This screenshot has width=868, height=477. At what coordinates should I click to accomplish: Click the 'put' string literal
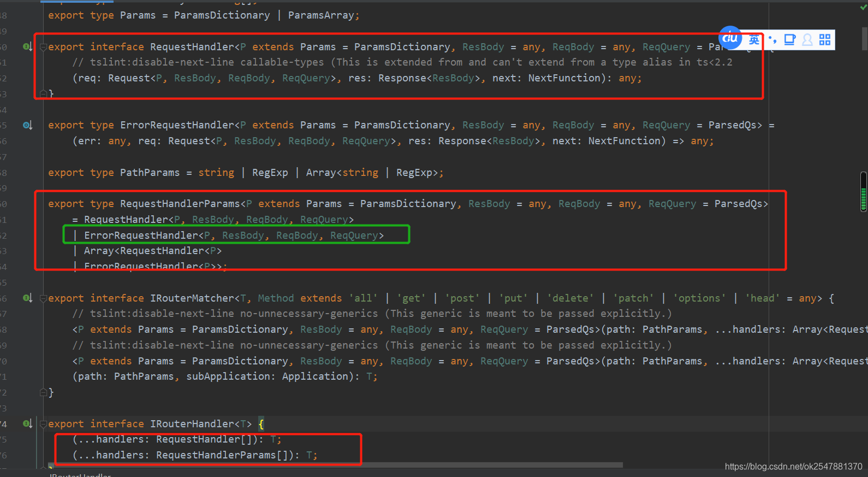[x=513, y=298]
